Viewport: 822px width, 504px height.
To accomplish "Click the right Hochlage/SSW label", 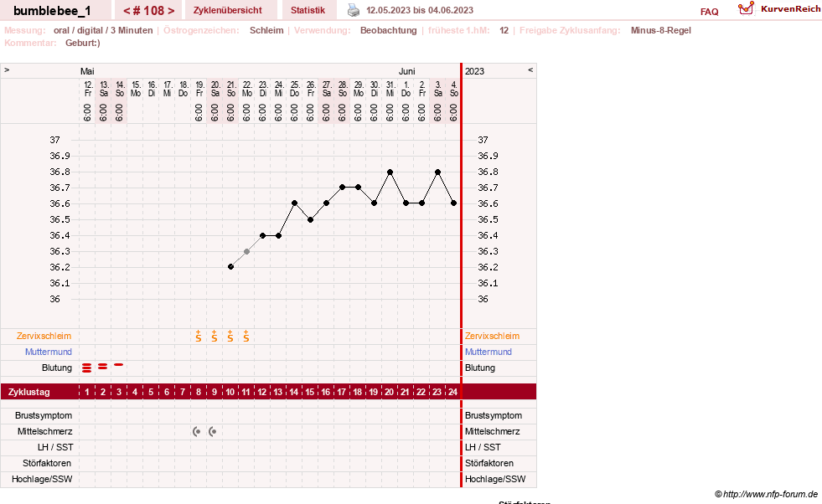I will click(x=495, y=479).
